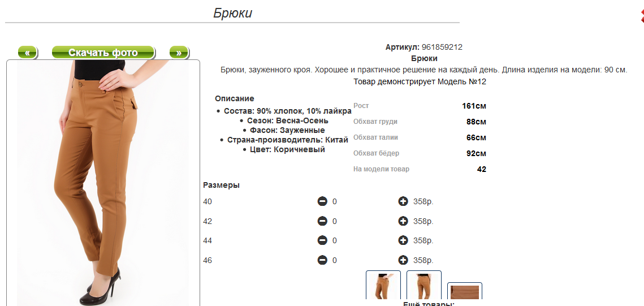The image size is (644, 306).
Task: Click the size 46 row label
Action: coord(208,260)
